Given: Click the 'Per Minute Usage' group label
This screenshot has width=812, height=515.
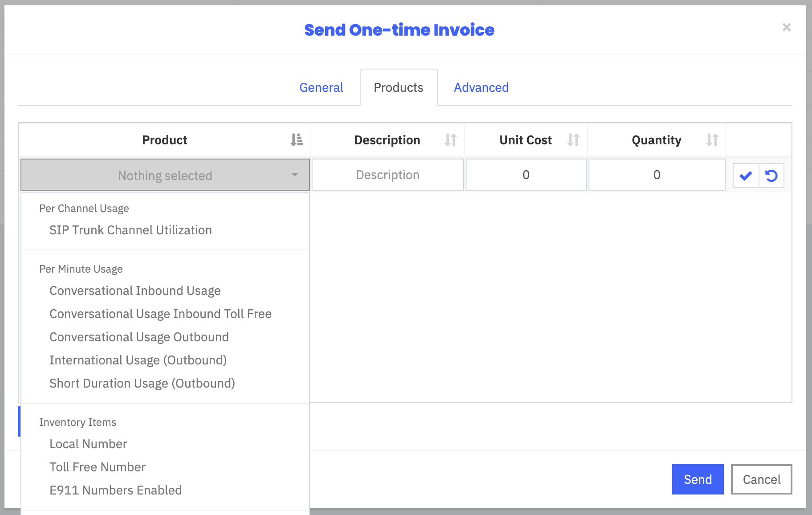Looking at the screenshot, I should tap(81, 269).
